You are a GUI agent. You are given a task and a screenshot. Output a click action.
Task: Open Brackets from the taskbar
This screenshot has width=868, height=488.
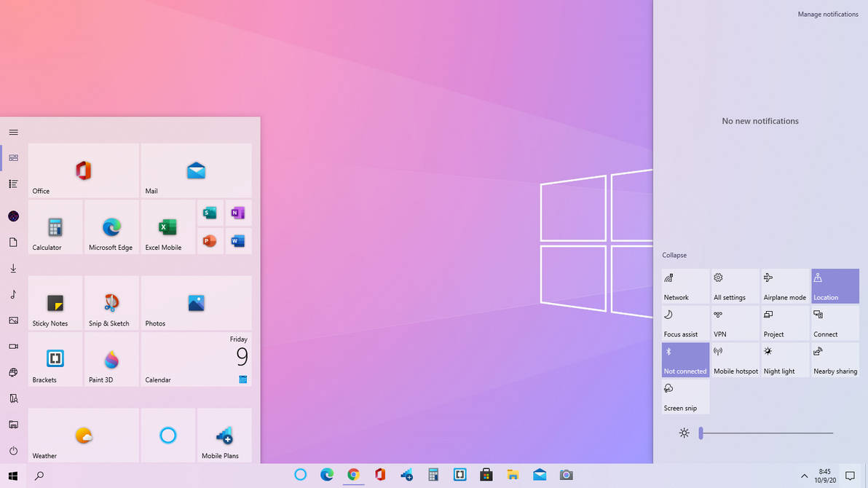pos(459,475)
